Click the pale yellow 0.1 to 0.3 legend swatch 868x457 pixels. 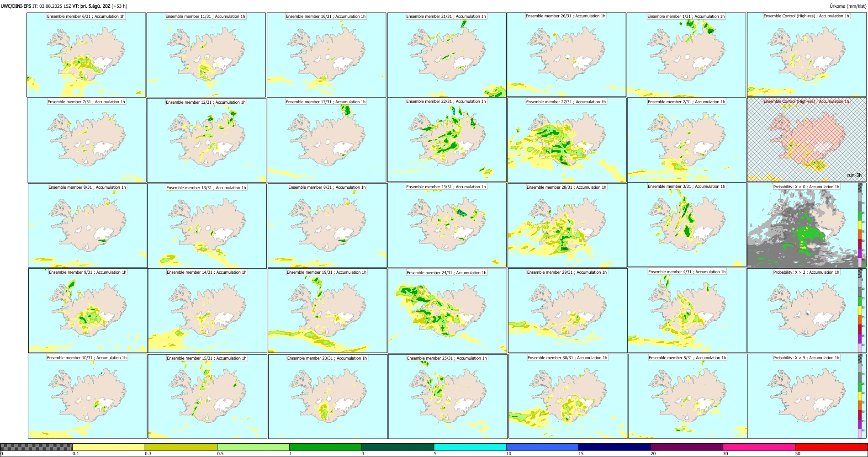[x=109, y=447]
